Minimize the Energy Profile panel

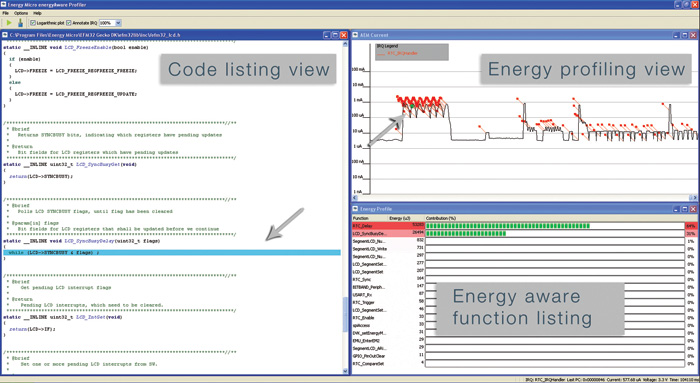click(x=676, y=209)
